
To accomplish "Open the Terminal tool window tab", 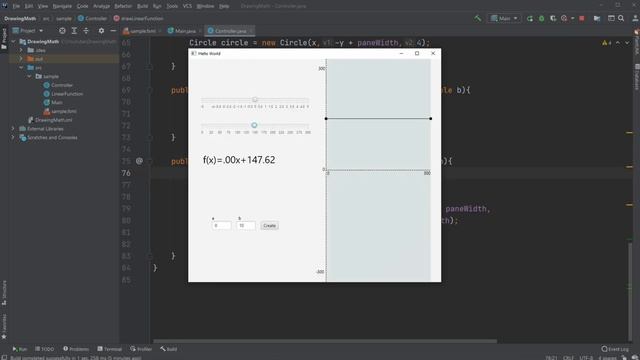I will point(109,349).
